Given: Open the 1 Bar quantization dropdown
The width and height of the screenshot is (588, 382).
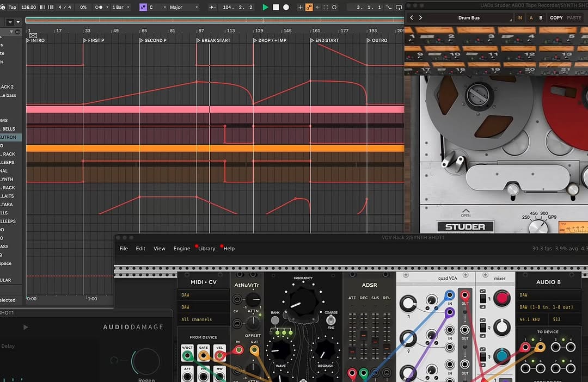Looking at the screenshot, I should 121,7.
